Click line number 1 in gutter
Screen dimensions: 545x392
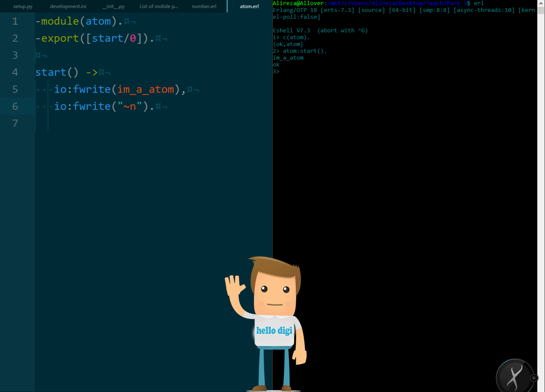(15, 21)
